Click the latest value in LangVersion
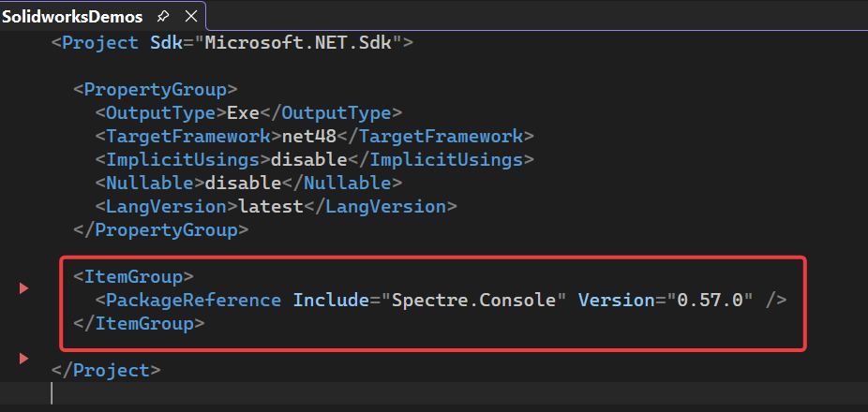The image size is (868, 412). point(271,207)
